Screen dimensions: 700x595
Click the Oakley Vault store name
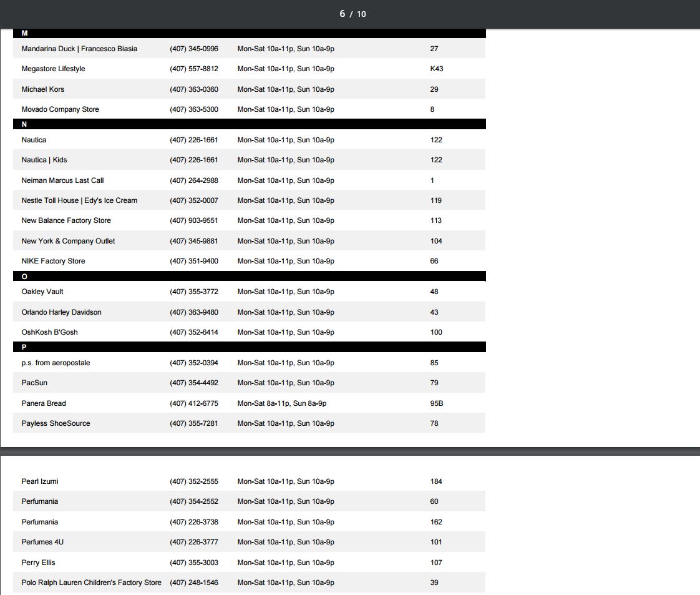pyautogui.click(x=42, y=292)
